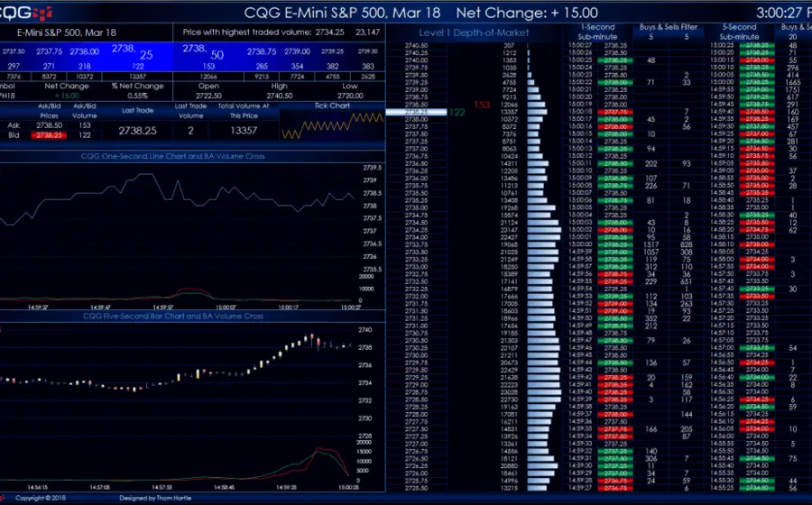Click the 1665 volume in 5-second column
Image resolution: width=812 pixels, height=505 pixels.
tap(792, 82)
